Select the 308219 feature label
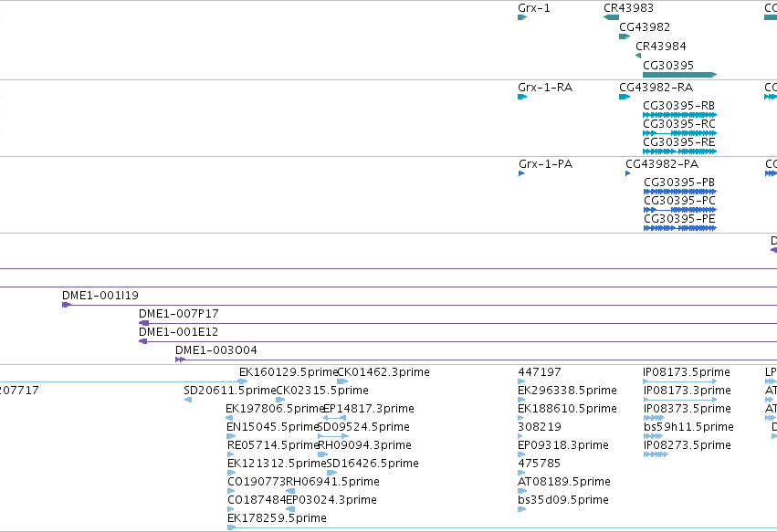 click(x=539, y=427)
